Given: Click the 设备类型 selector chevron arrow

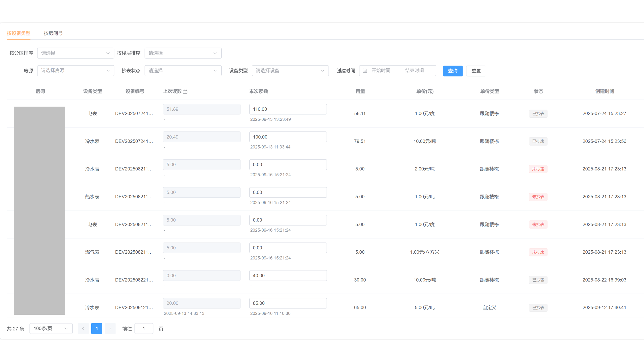Looking at the screenshot, I should 323,71.
